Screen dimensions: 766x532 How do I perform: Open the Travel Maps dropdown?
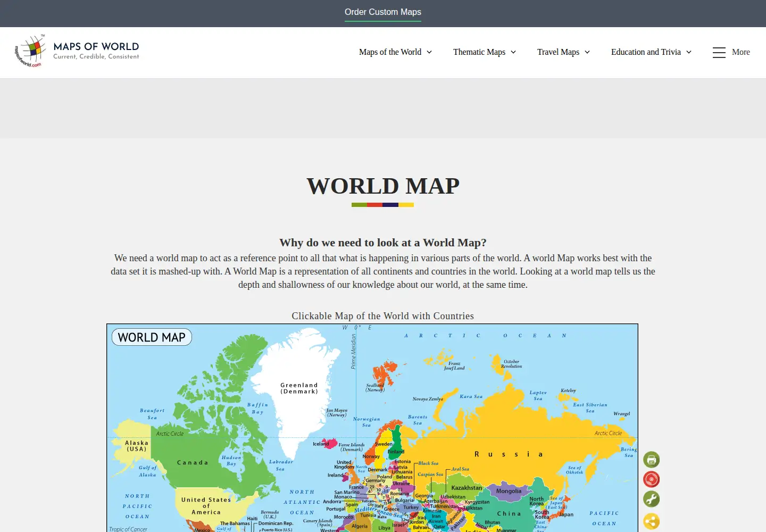563,52
